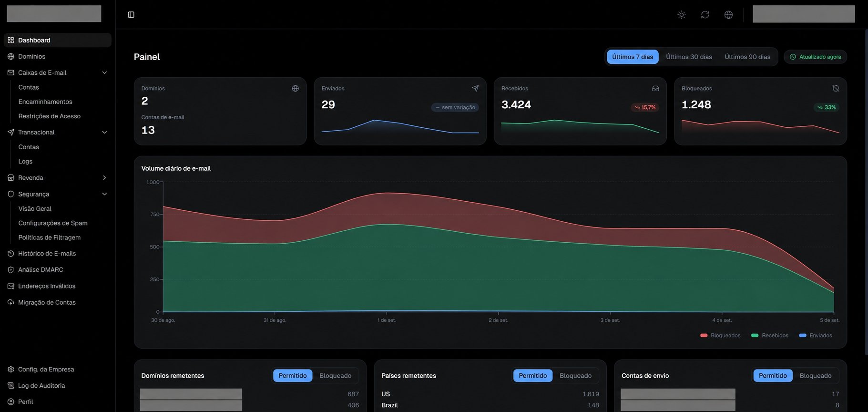Click the 33% change badge
This screenshot has height=412, width=868.
(x=827, y=107)
